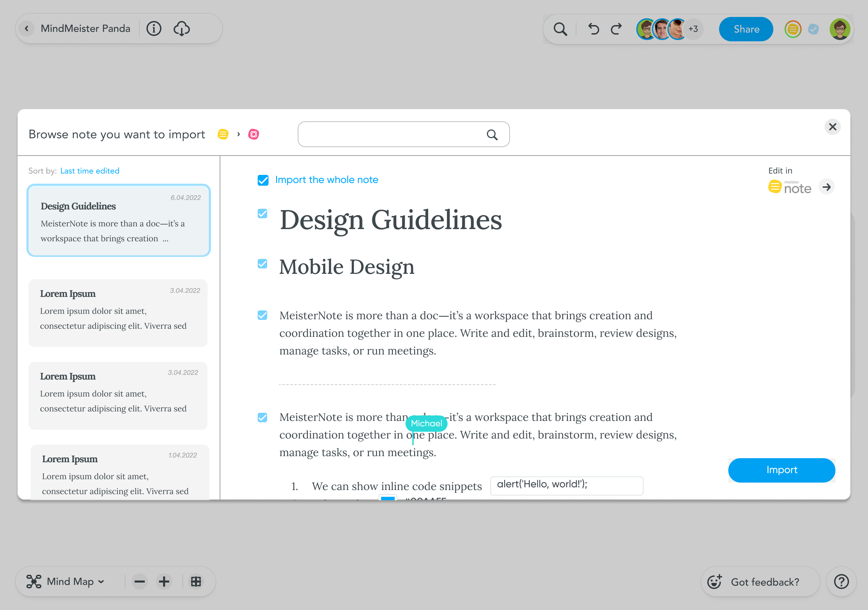Open the MeisterNote yellow icon in toolbar

792,29
